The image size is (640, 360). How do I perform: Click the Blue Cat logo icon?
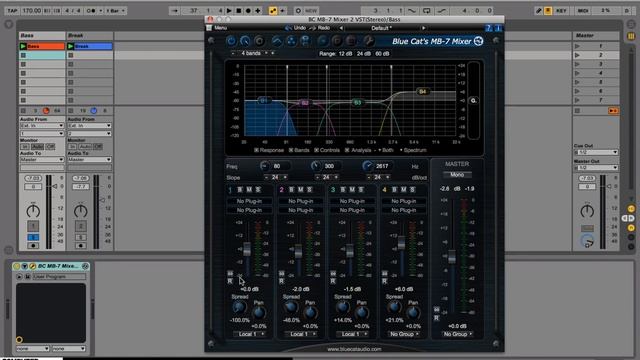point(478,41)
